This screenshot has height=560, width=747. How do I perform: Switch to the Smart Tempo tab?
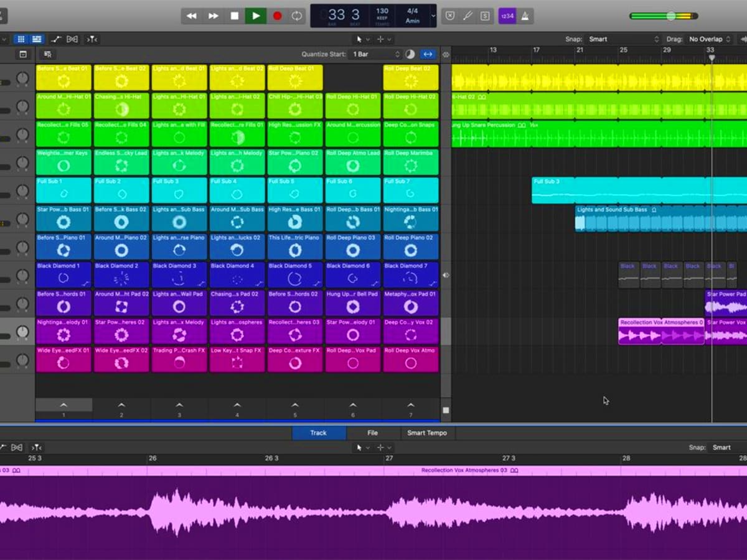(x=427, y=432)
